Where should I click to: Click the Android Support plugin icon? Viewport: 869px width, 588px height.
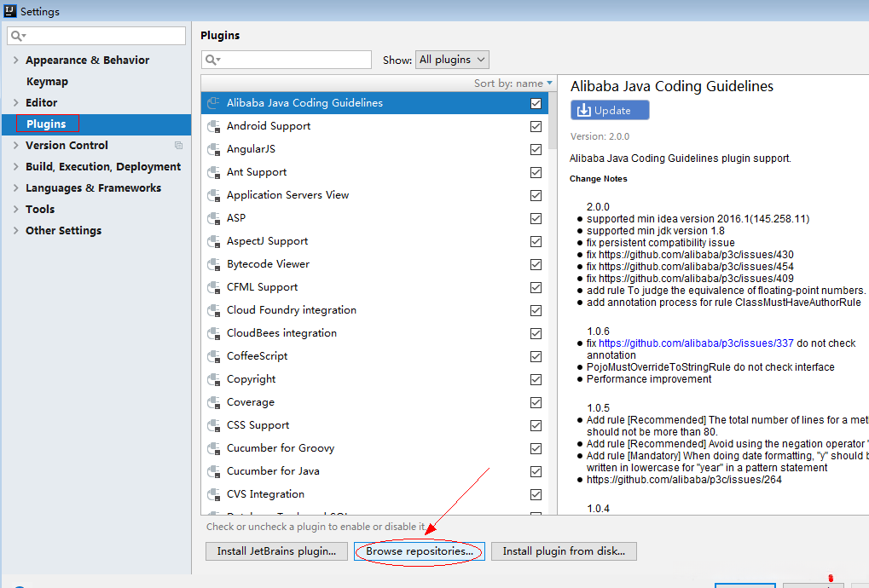pyautogui.click(x=213, y=126)
